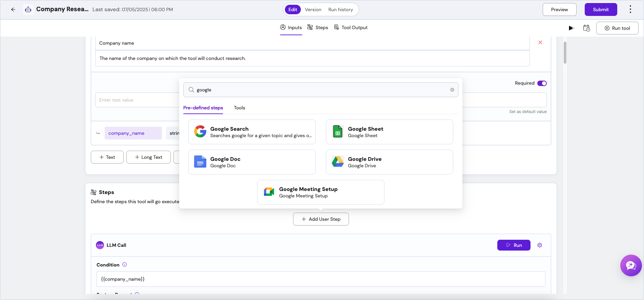Screen dimensions: 644x300
Task: Open the three-dot more options menu
Action: [630, 9]
